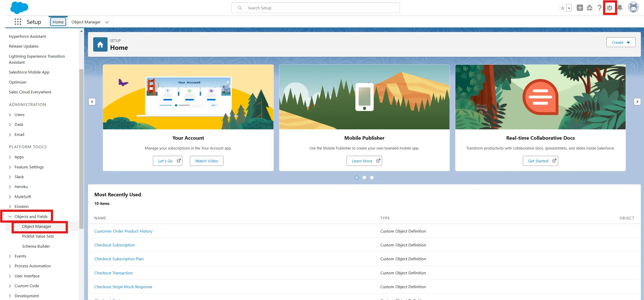Click the Global Actions plus icon
The width and height of the screenshot is (644, 300).
coord(580,8)
